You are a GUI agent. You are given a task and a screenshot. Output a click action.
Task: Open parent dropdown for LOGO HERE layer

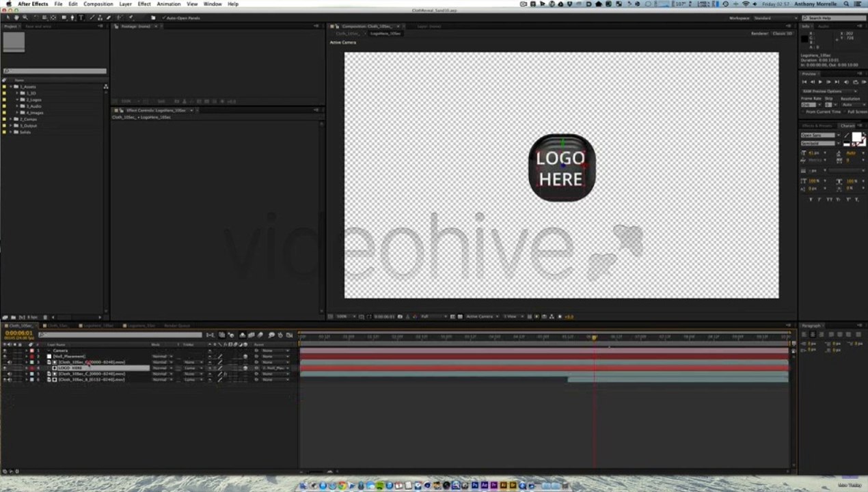pos(275,368)
